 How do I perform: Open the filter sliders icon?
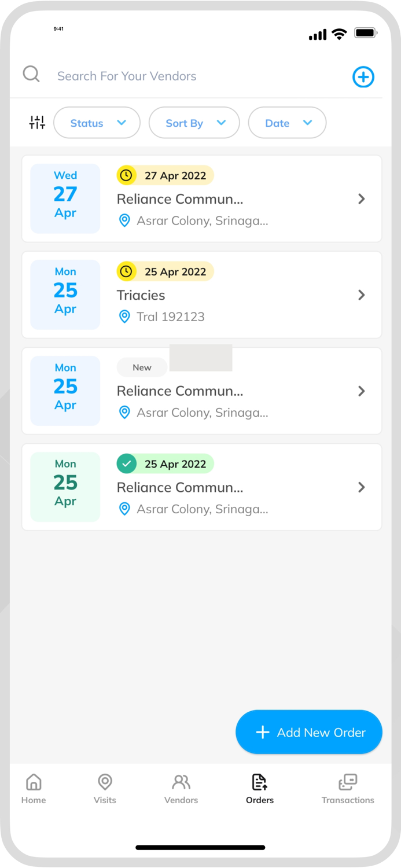(37, 123)
